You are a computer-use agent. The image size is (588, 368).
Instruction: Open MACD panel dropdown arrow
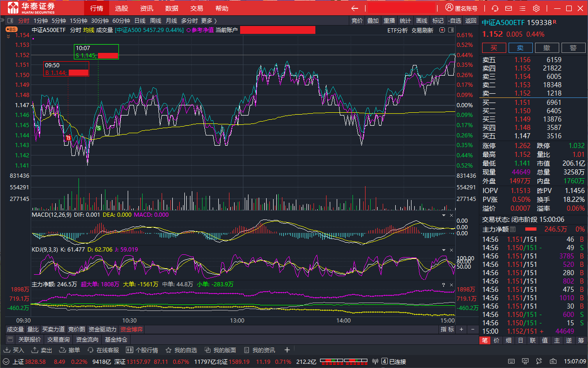click(443, 215)
